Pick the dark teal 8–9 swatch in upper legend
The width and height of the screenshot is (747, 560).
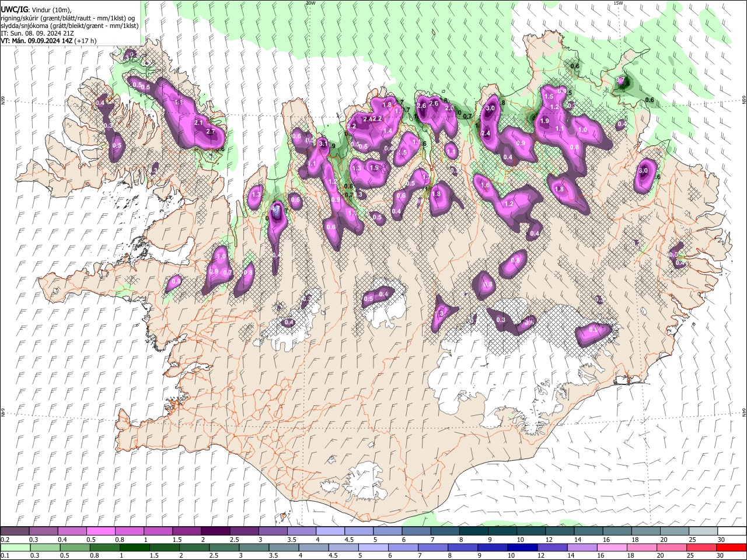tap(474, 531)
